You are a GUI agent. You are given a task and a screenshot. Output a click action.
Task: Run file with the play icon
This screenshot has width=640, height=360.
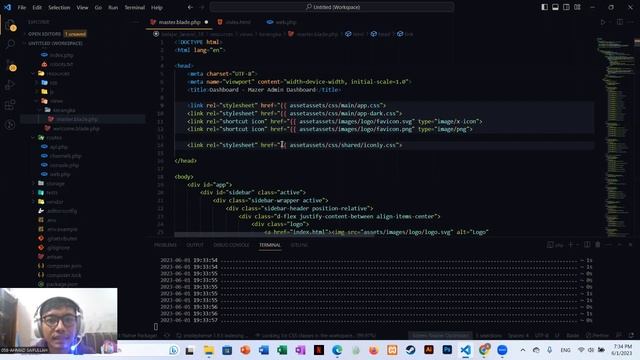coord(603,22)
